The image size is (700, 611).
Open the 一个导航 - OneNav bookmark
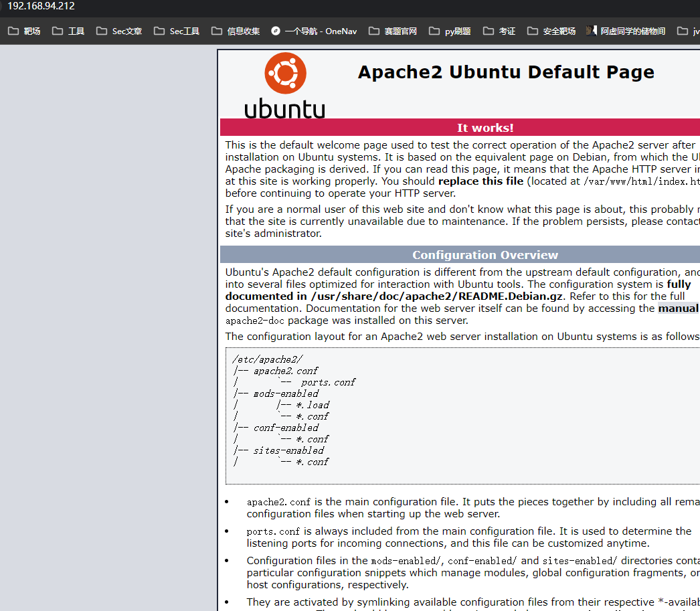pos(315,31)
